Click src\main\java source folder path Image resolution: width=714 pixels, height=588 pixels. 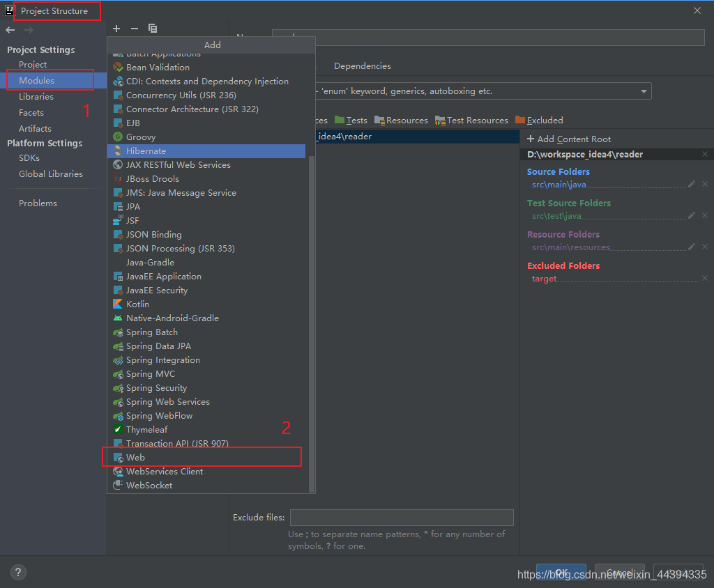(559, 185)
